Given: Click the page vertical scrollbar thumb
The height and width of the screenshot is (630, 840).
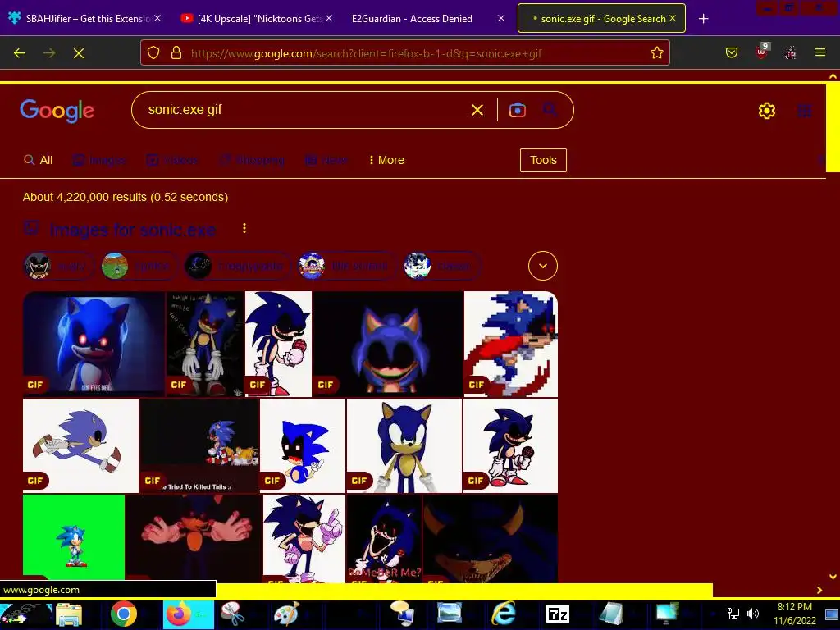Looking at the screenshot, I should point(833,127).
